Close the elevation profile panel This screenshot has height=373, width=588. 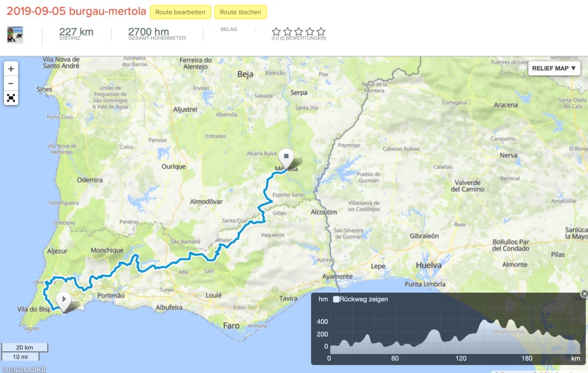click(584, 294)
